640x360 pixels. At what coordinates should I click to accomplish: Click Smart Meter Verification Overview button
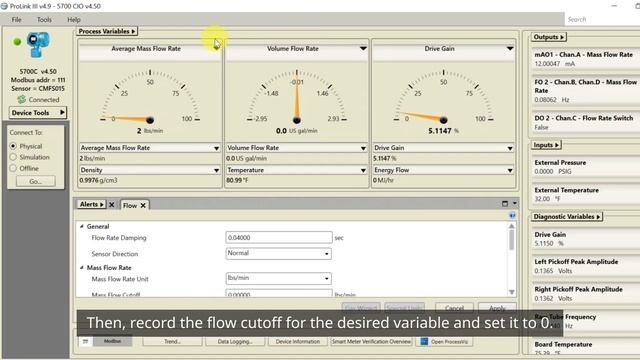(371, 341)
